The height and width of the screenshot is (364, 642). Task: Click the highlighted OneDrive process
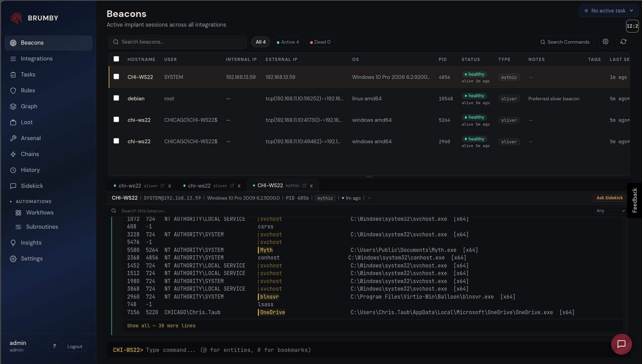pos(272,312)
